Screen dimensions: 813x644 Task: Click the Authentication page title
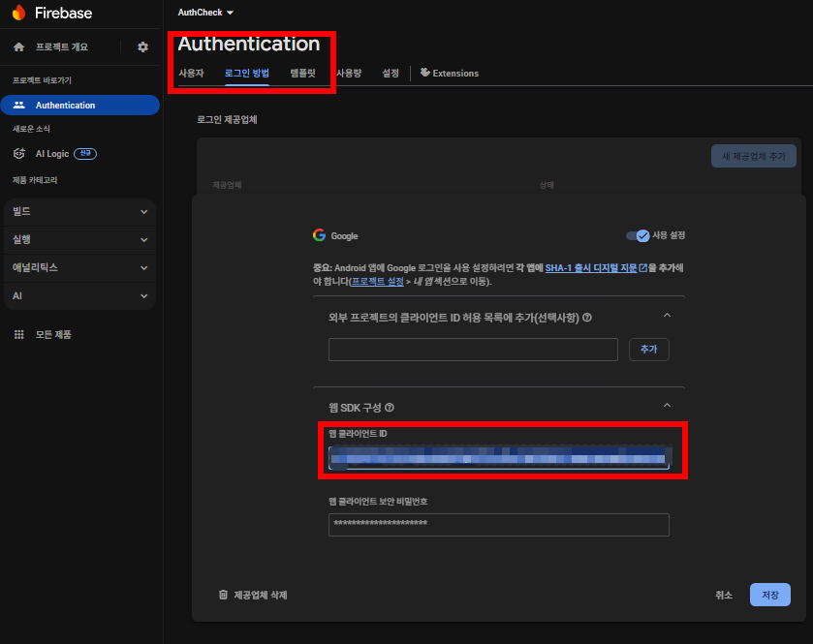[x=249, y=44]
